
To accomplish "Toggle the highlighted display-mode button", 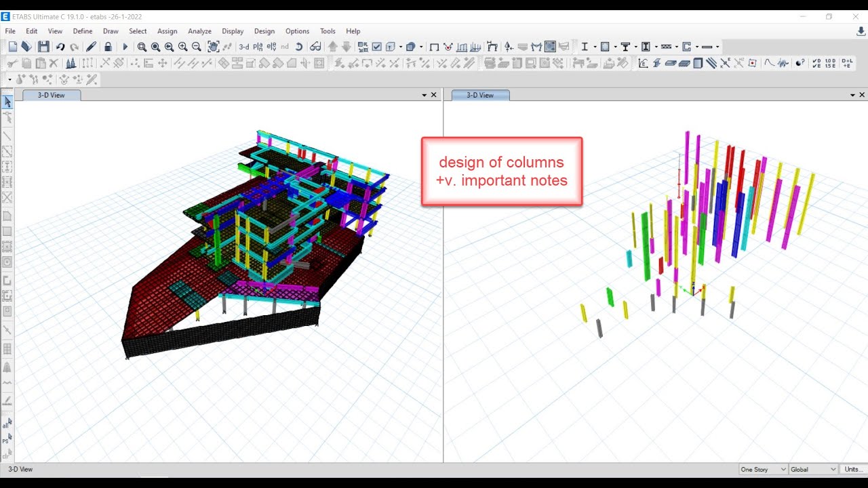I will pos(550,47).
